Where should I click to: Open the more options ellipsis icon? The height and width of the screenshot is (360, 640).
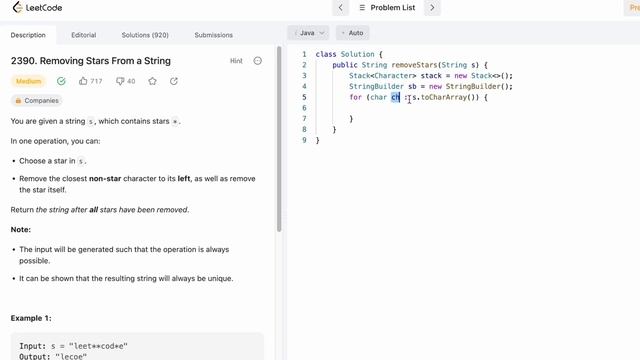pyautogui.click(x=258, y=61)
